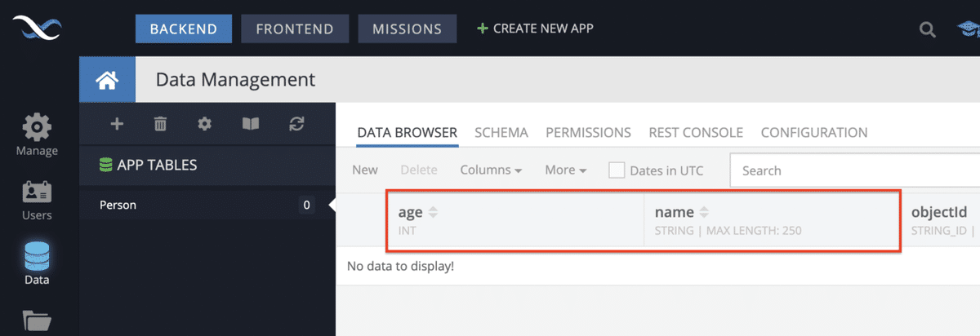Select the DATA BROWSER tab

click(407, 132)
